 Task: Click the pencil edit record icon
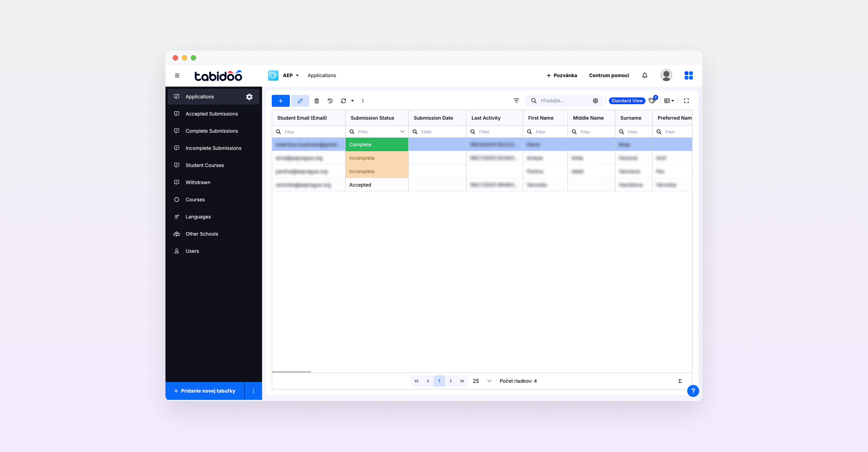click(x=300, y=101)
